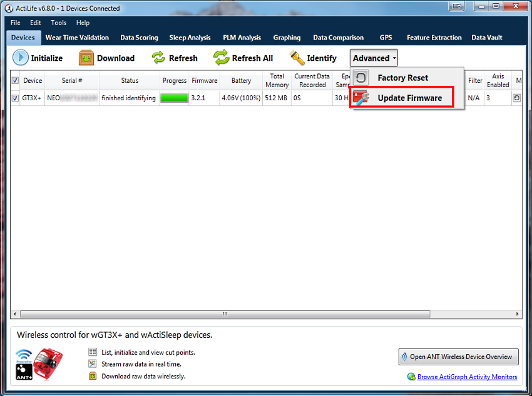This screenshot has width=532, height=396.
Task: Uncheck the GT3X+ device row checkbox
Action: click(x=16, y=98)
